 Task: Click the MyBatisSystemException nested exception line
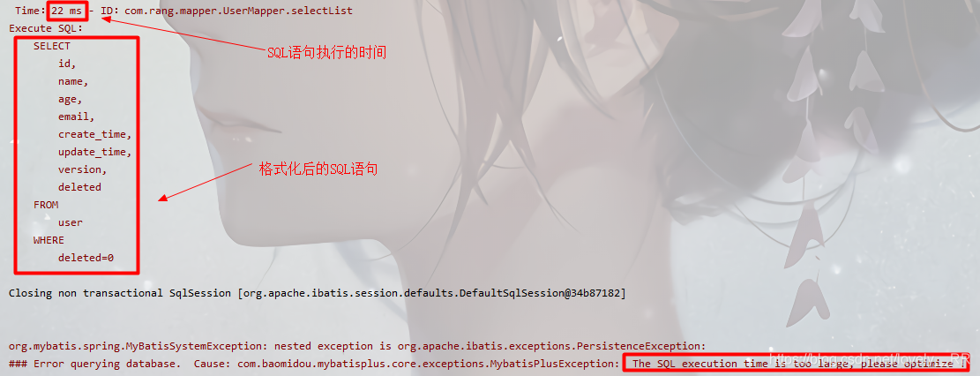(x=357, y=346)
